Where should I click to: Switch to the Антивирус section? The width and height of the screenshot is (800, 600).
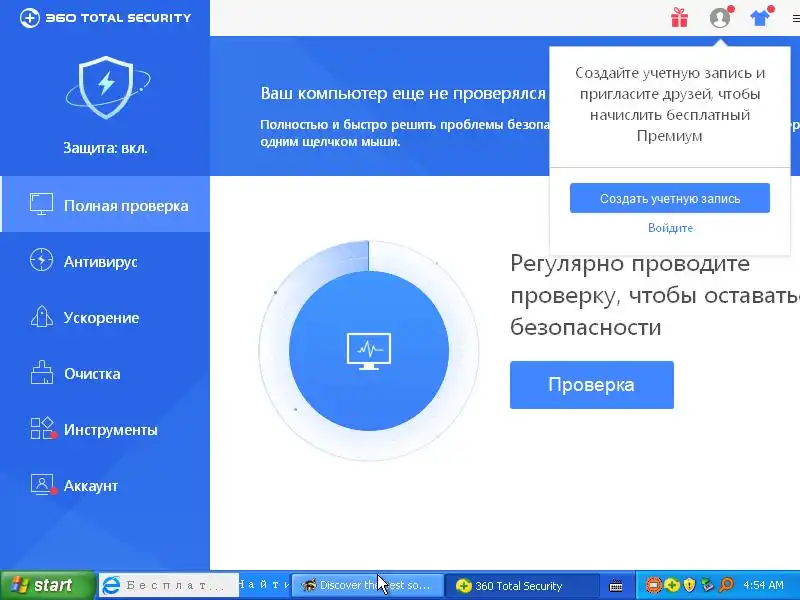click(105, 261)
